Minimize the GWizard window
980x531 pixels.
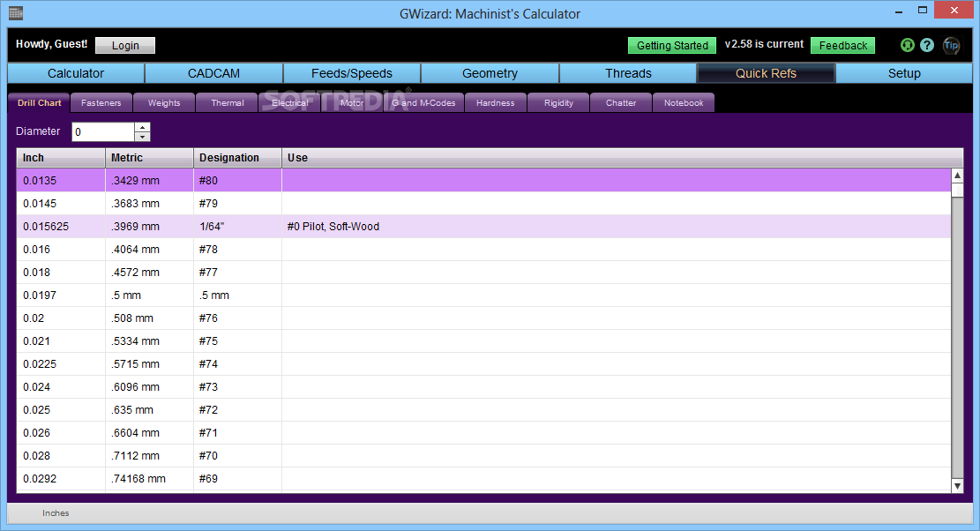pos(899,11)
